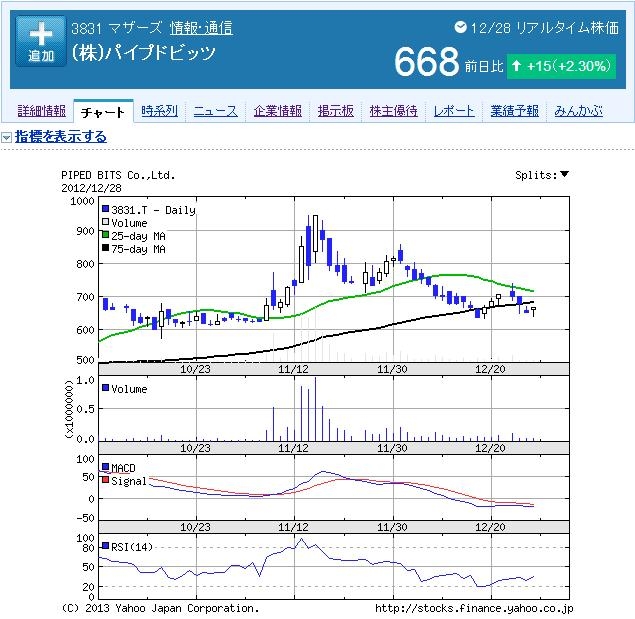The width and height of the screenshot is (635, 619).
Task: Click the 12/20 date label on price chart
Action: [490, 369]
